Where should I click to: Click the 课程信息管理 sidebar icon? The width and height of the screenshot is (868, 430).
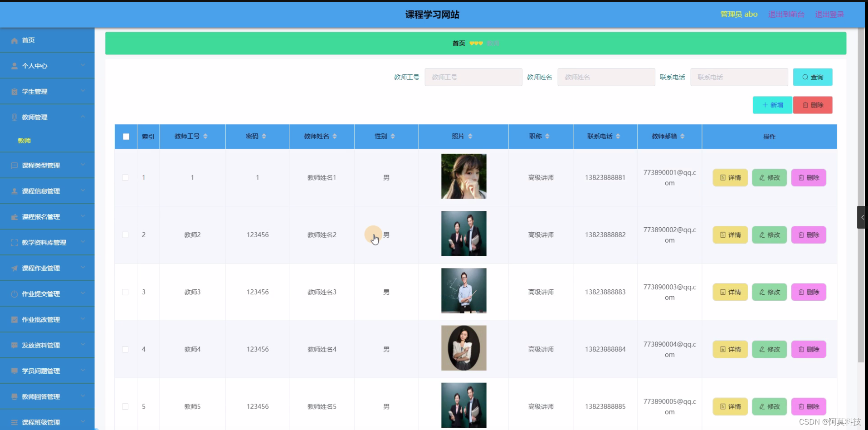tap(14, 191)
